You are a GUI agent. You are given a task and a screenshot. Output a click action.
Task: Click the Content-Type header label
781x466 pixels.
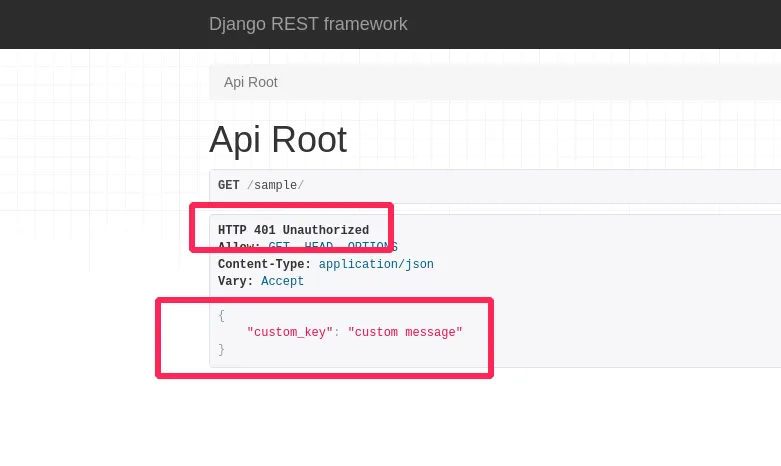point(264,264)
